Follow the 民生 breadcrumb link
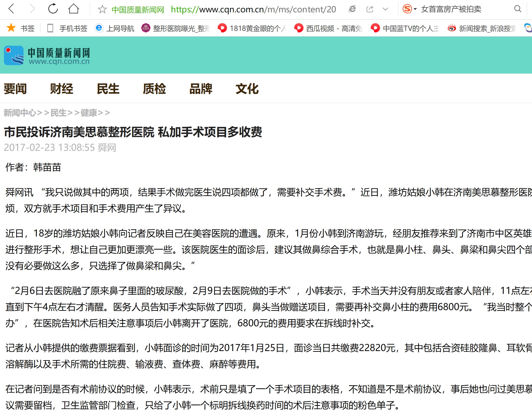 (58, 113)
